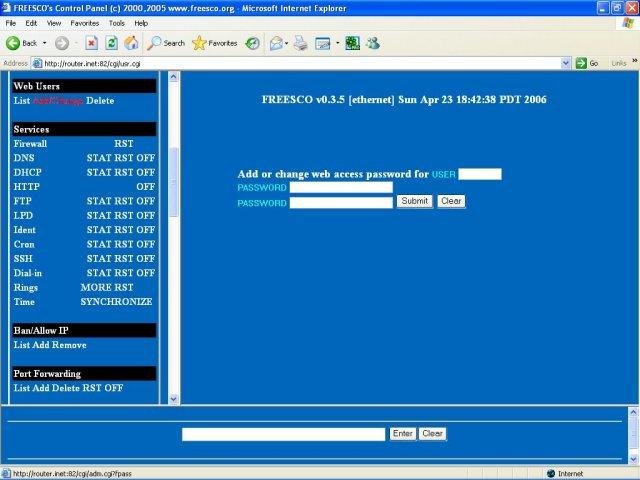The image size is (640, 480).
Task: Click the first PASSWORD input field
Action: click(341, 187)
